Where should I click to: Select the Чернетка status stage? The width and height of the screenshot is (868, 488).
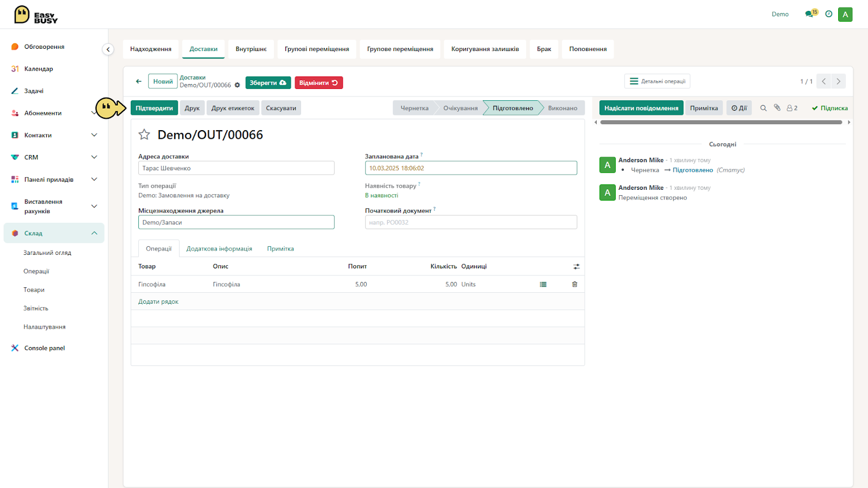(414, 108)
